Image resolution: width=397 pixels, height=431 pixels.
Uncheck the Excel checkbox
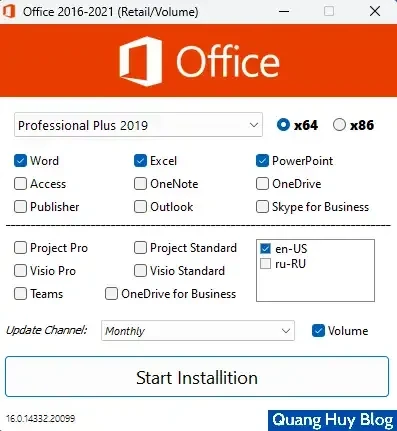coord(140,161)
